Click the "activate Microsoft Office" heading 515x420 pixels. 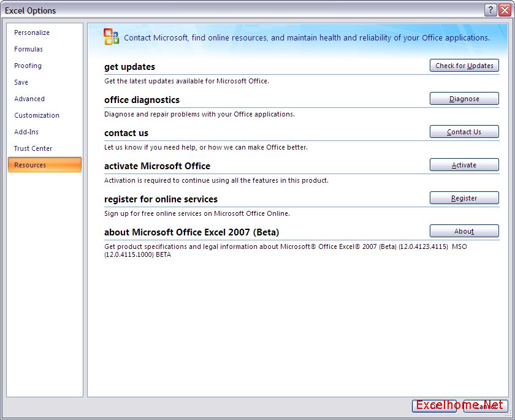[158, 166]
